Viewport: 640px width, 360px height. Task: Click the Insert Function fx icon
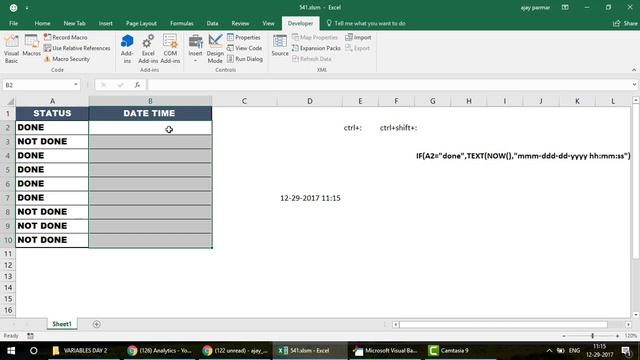pyautogui.click(x=138, y=85)
